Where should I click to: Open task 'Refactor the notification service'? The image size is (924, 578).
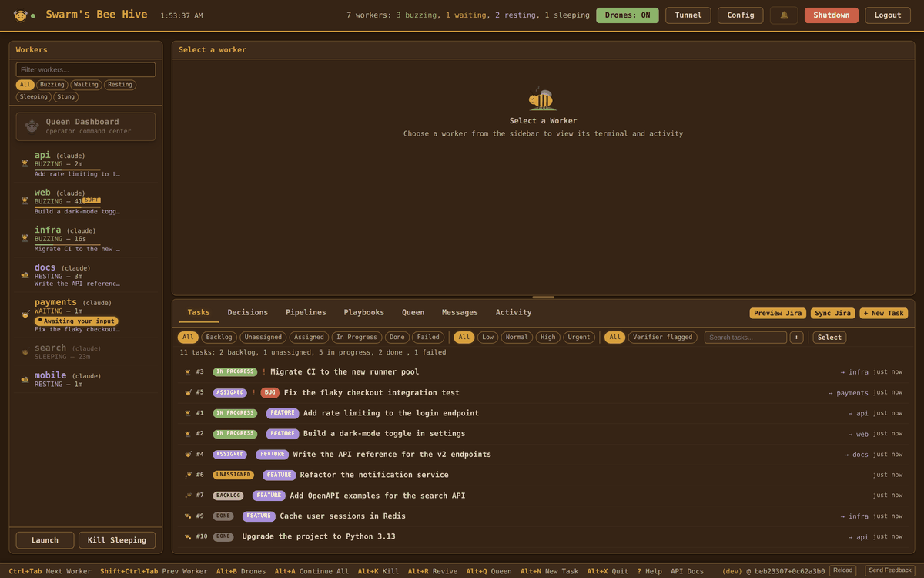[x=374, y=475]
